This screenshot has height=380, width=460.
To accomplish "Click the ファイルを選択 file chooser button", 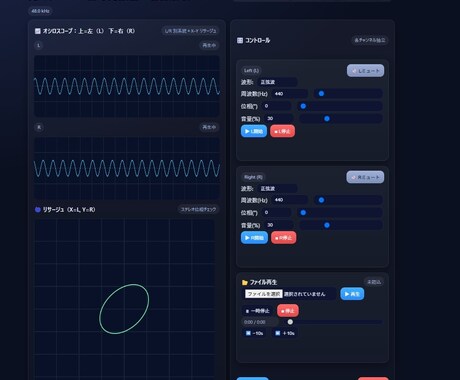I will 264,294.
